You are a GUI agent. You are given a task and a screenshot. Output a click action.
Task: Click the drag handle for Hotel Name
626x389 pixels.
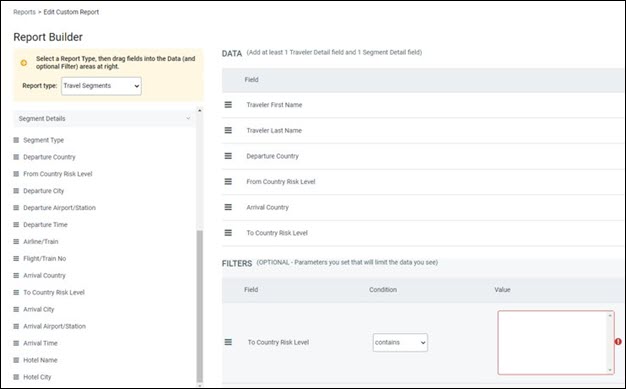pos(16,360)
